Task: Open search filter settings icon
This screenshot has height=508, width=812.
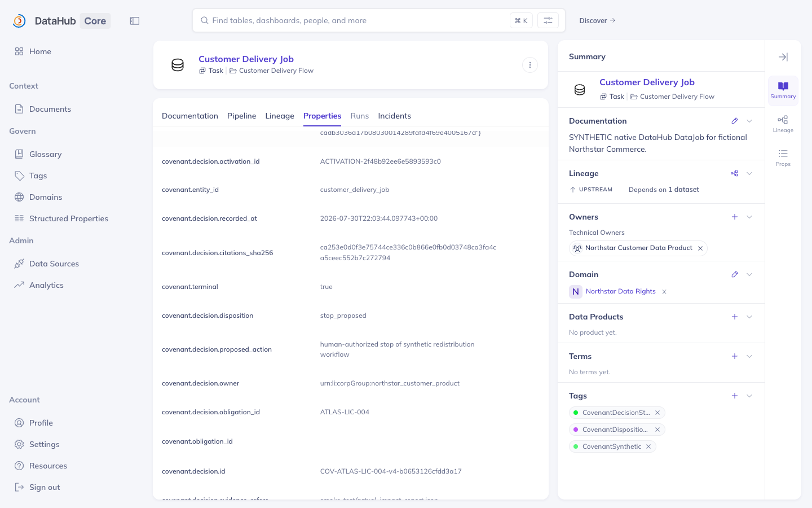Action: click(548, 20)
